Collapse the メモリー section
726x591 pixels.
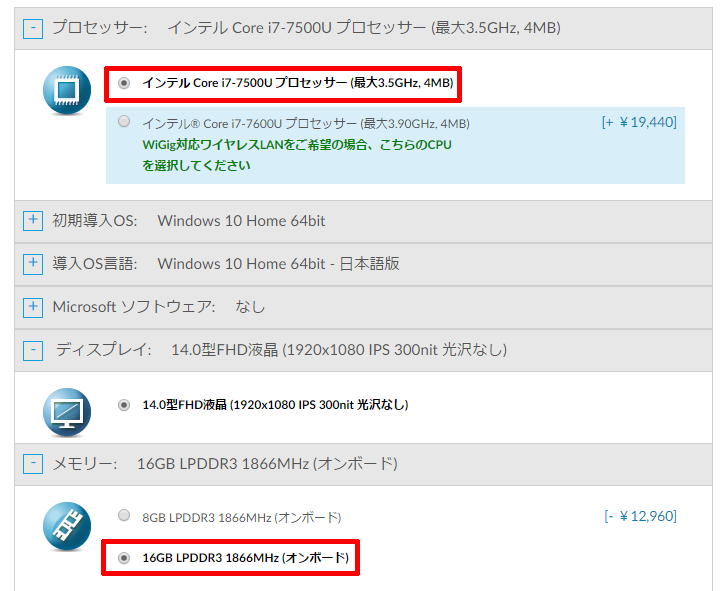(x=33, y=464)
